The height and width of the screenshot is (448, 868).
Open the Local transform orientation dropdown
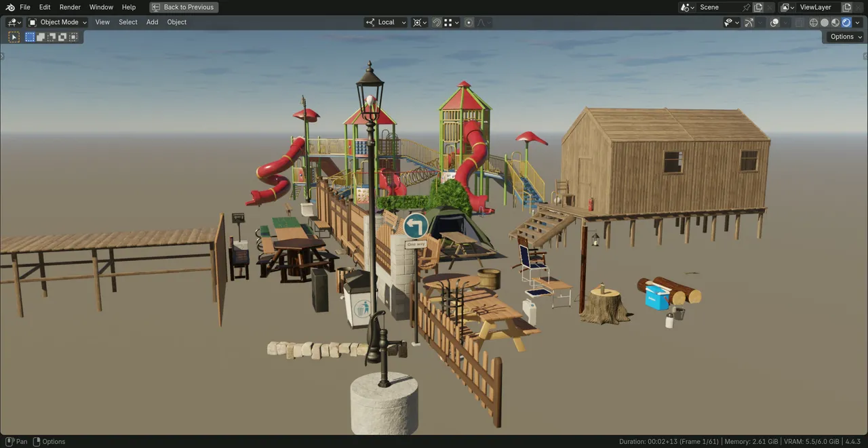386,22
